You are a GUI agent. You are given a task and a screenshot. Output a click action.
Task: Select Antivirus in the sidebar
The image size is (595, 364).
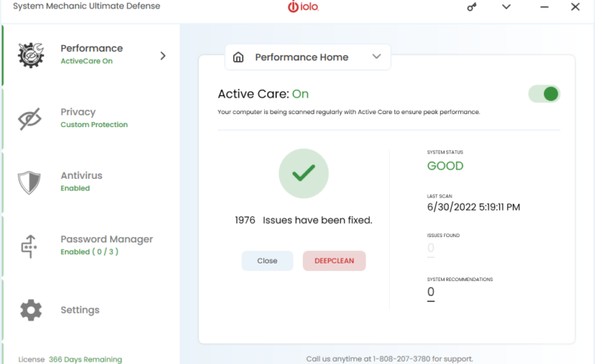pos(91,182)
